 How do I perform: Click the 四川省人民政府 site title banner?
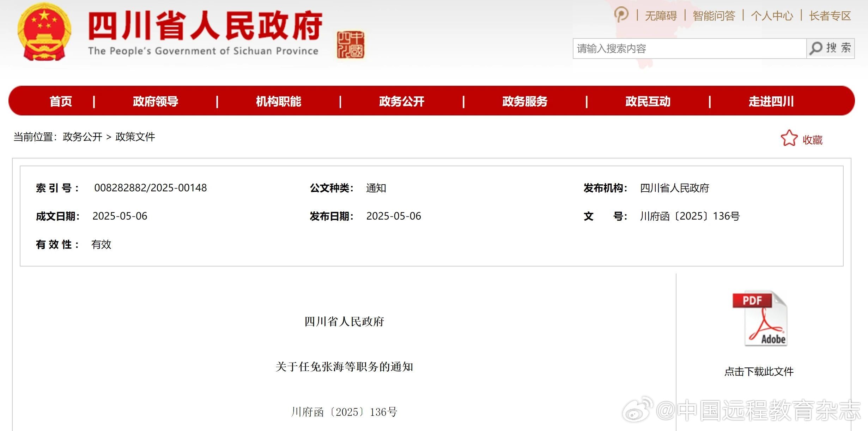click(x=205, y=25)
